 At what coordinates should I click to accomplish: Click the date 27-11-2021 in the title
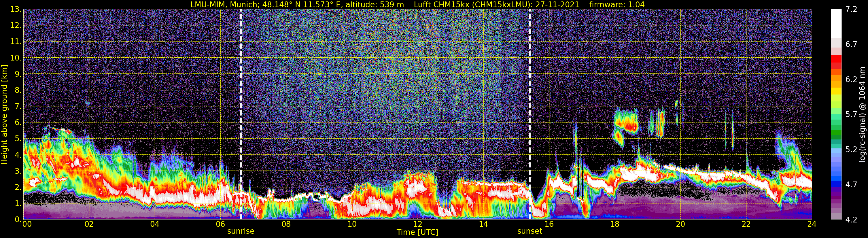click(558, 4)
